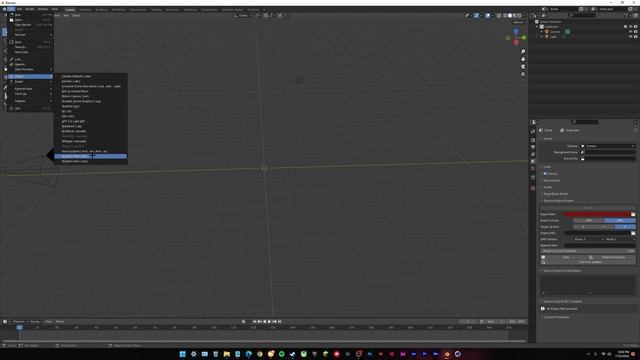
Task: Click the viewport pan hand icon
Action: (x=523, y=59)
